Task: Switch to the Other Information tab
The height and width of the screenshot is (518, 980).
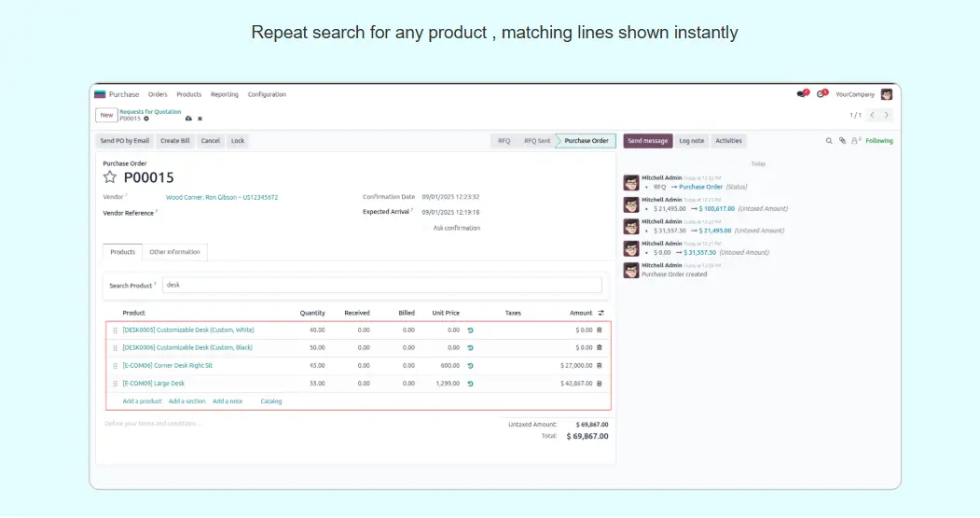Action: click(x=174, y=252)
